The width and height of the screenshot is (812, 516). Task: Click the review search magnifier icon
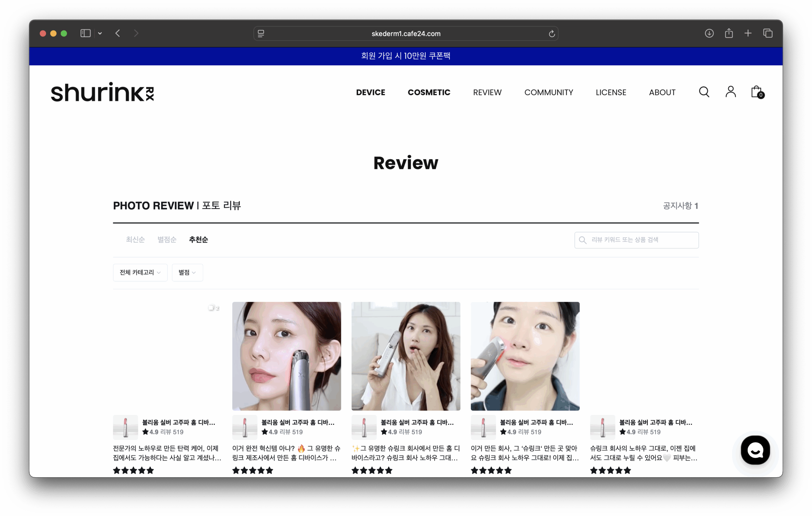582,240
